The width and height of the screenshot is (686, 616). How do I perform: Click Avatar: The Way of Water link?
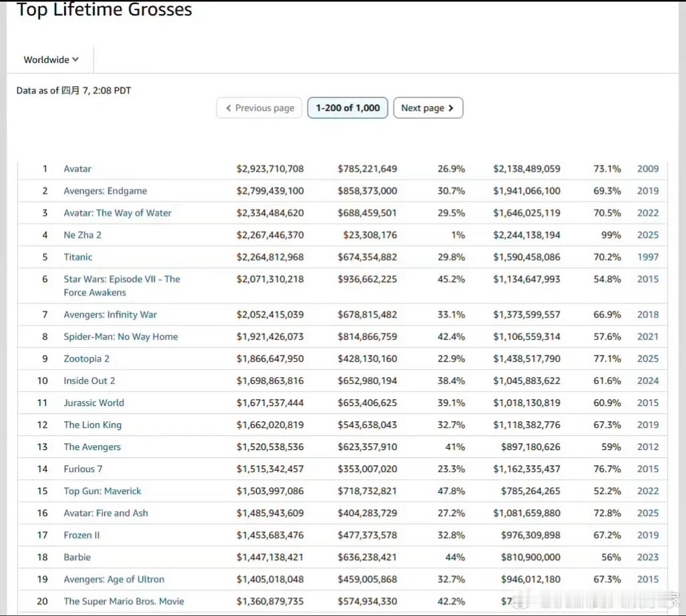click(118, 213)
